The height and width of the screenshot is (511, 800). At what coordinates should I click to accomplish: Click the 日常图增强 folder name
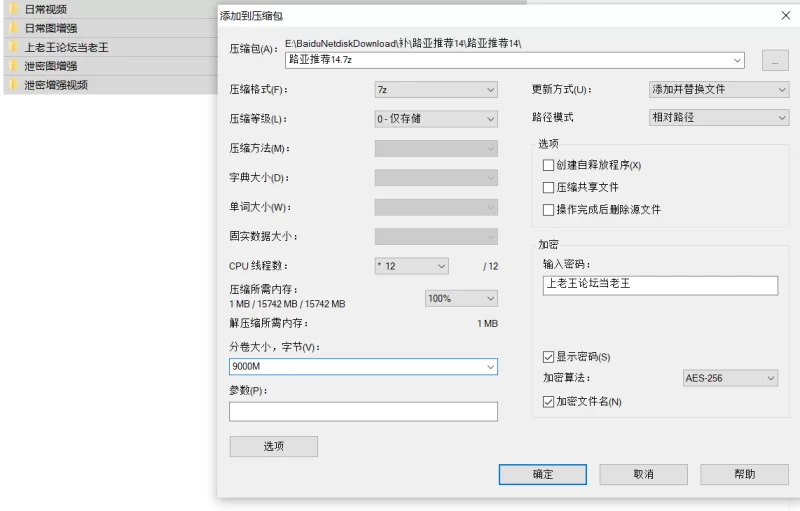pos(51,28)
